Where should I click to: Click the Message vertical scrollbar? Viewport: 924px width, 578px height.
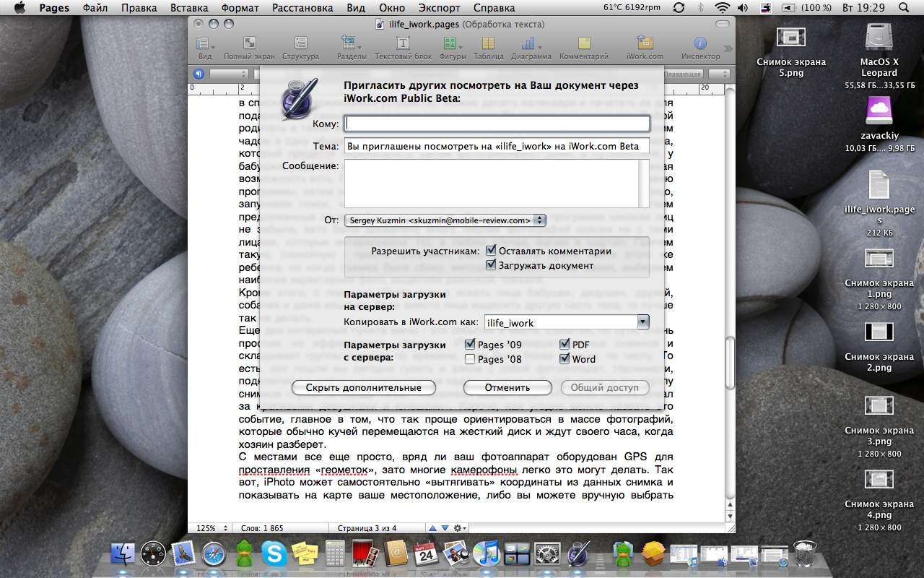tap(644, 184)
